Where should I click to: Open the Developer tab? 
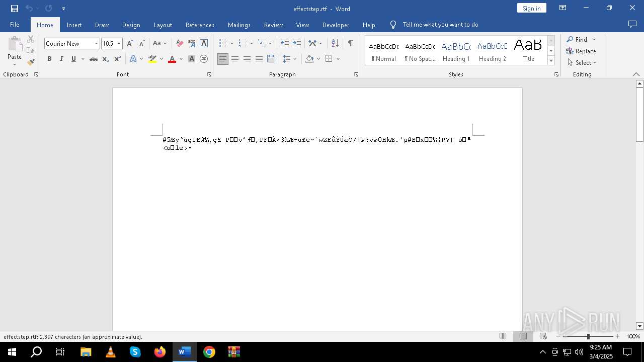click(336, 25)
